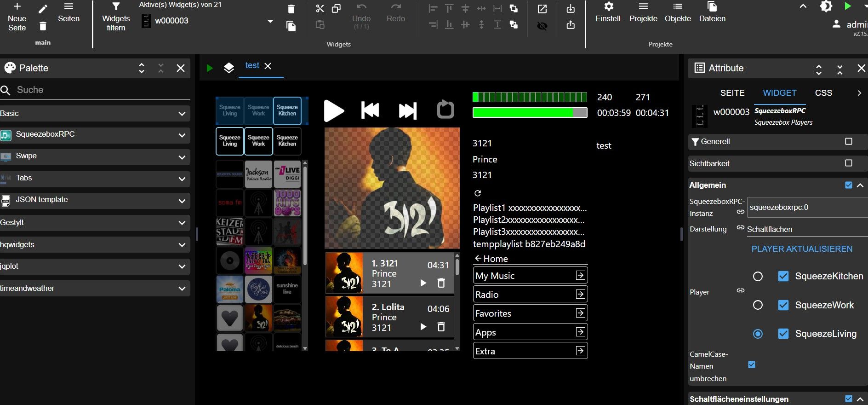This screenshot has width=868, height=405.
Task: Click the Neue Seite add-page button
Action: click(17, 17)
